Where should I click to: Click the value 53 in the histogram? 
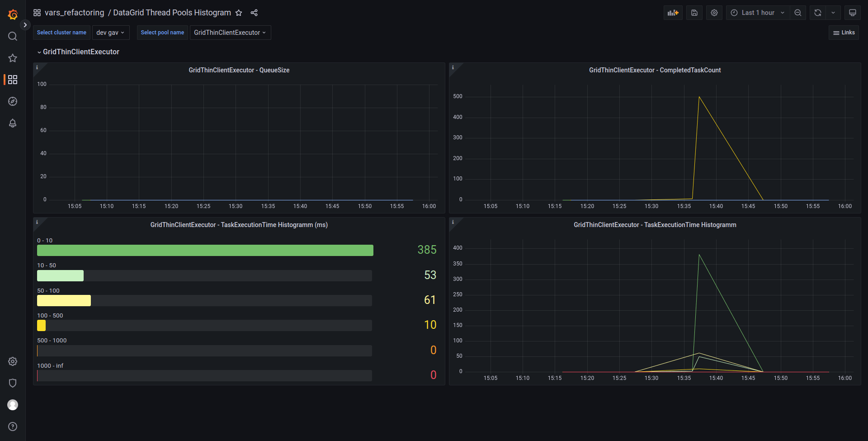click(430, 275)
